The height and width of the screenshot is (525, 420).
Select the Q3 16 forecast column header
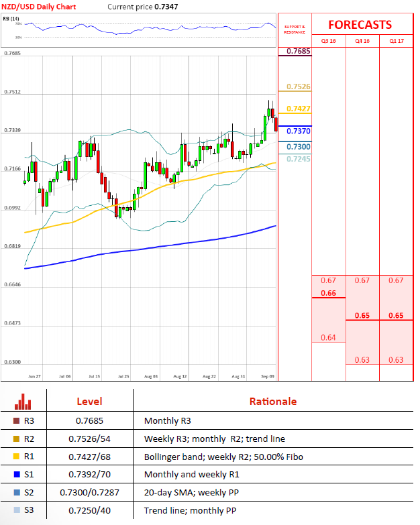point(329,42)
